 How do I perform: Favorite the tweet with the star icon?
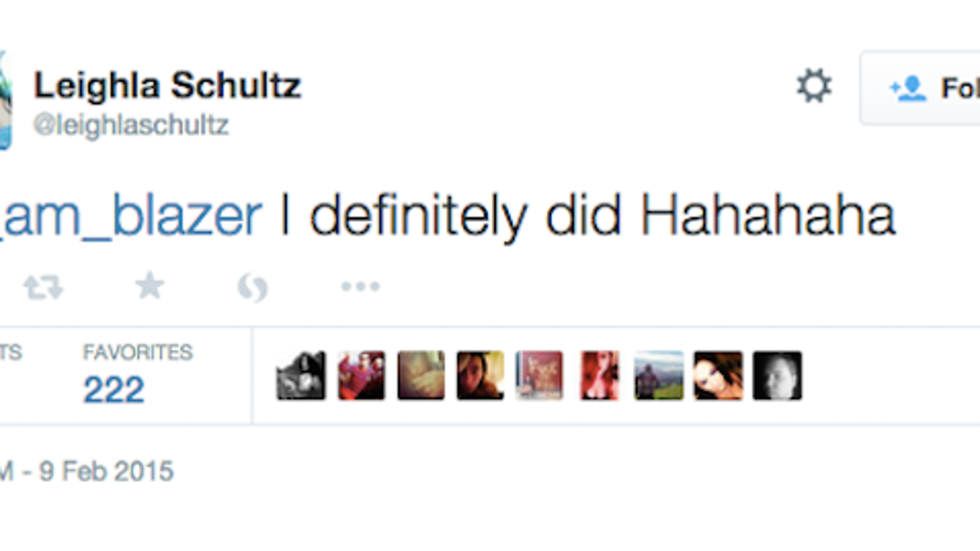click(149, 286)
